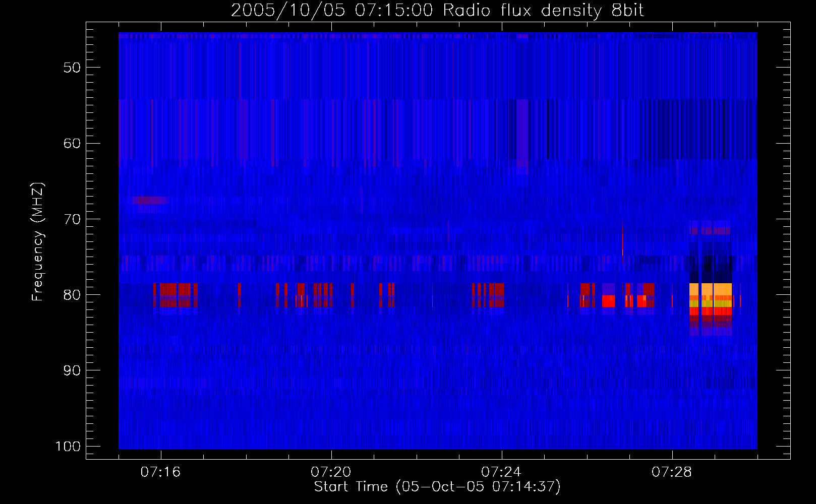Click the "Frequency (MHZ)" axis label
The width and height of the screenshot is (816, 504).
click(x=38, y=241)
